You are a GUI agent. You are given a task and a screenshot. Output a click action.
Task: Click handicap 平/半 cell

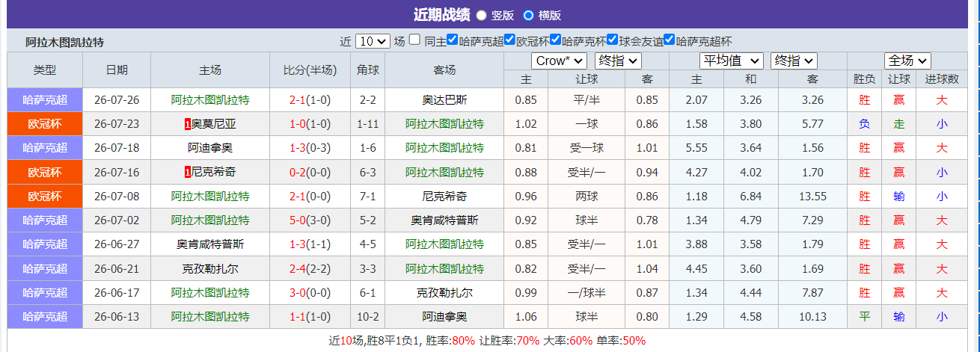587,99
